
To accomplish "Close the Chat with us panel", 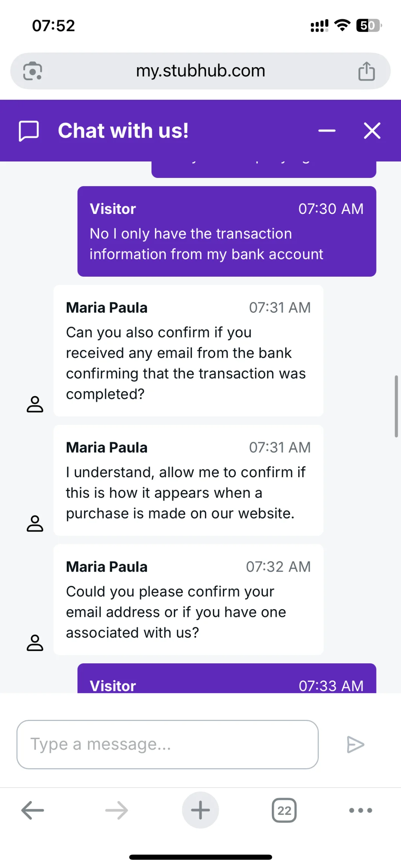I will tap(372, 131).
